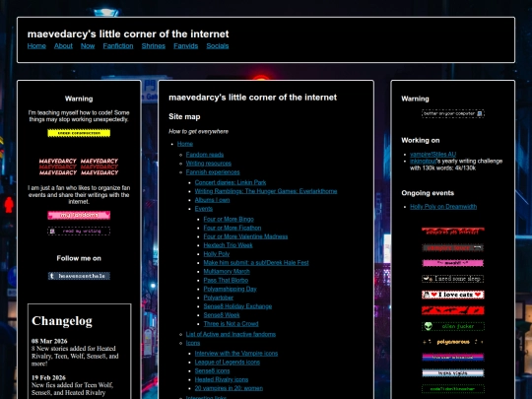Open the Polyartober link

(x=219, y=298)
